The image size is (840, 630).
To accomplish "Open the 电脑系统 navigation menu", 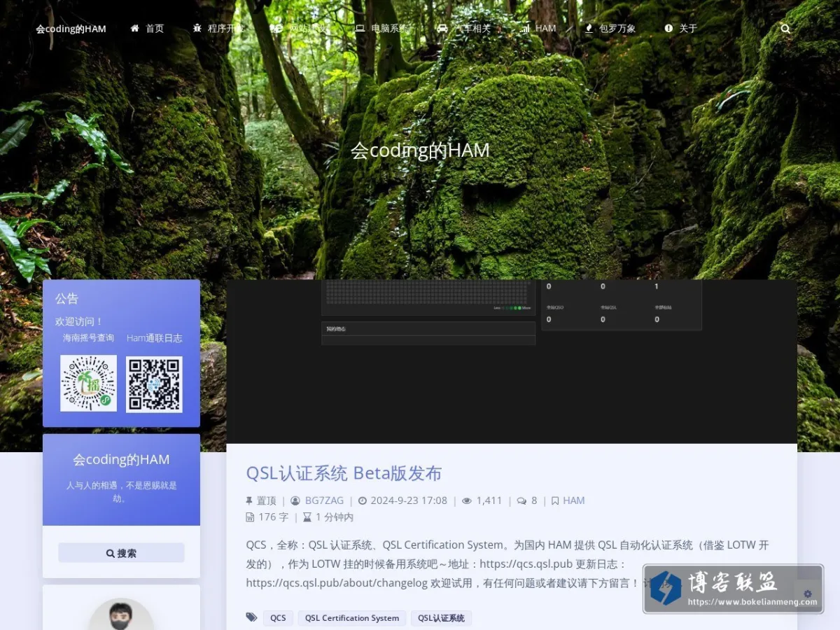I will pyautogui.click(x=381, y=29).
